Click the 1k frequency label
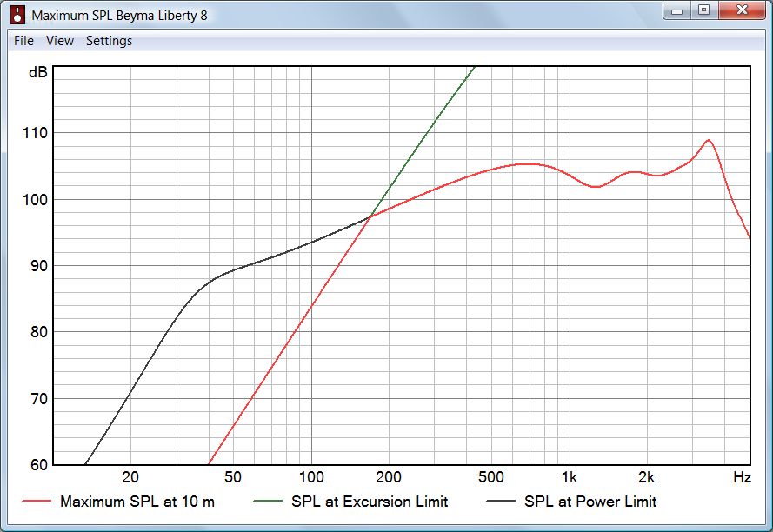Viewport: 773px width, 532px height. pyautogui.click(x=570, y=477)
